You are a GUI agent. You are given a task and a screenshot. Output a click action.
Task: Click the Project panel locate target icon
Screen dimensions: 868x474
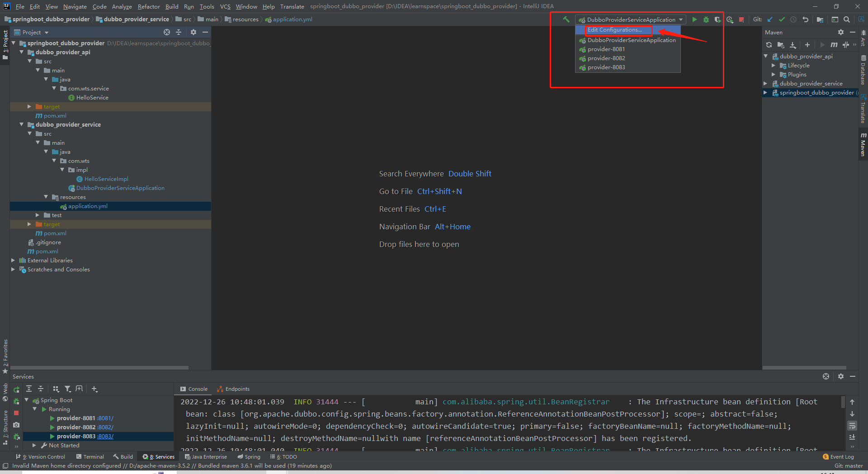pos(167,32)
